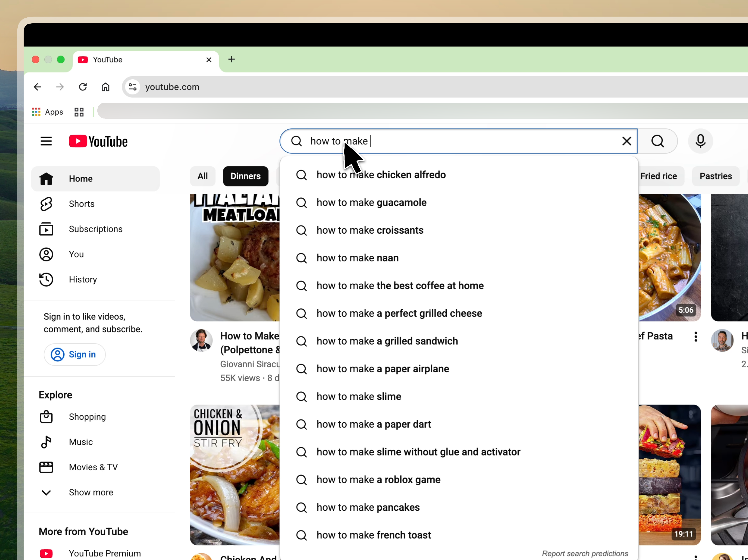Open the Chicken & Onion Stir Fry thumbnail
Screen dimensions: 748x560
[x=234, y=475]
